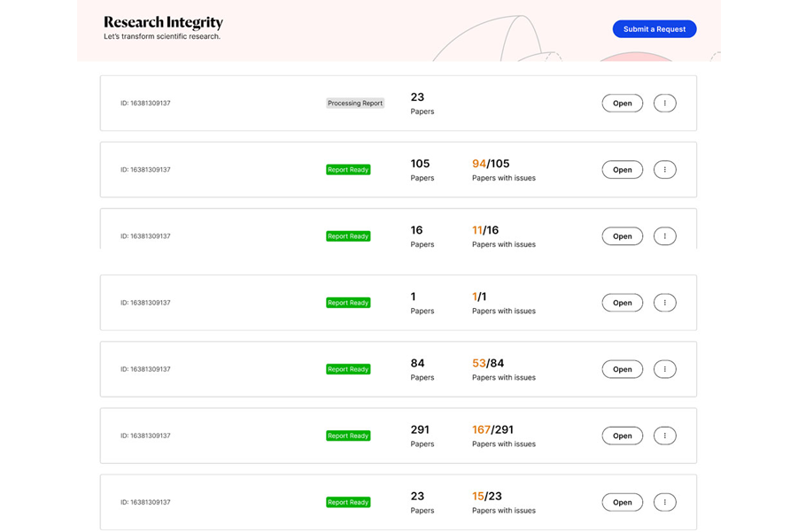Click the Report Ready badge in the 16 papers row
Image resolution: width=798 pixels, height=532 pixels.
348,236
